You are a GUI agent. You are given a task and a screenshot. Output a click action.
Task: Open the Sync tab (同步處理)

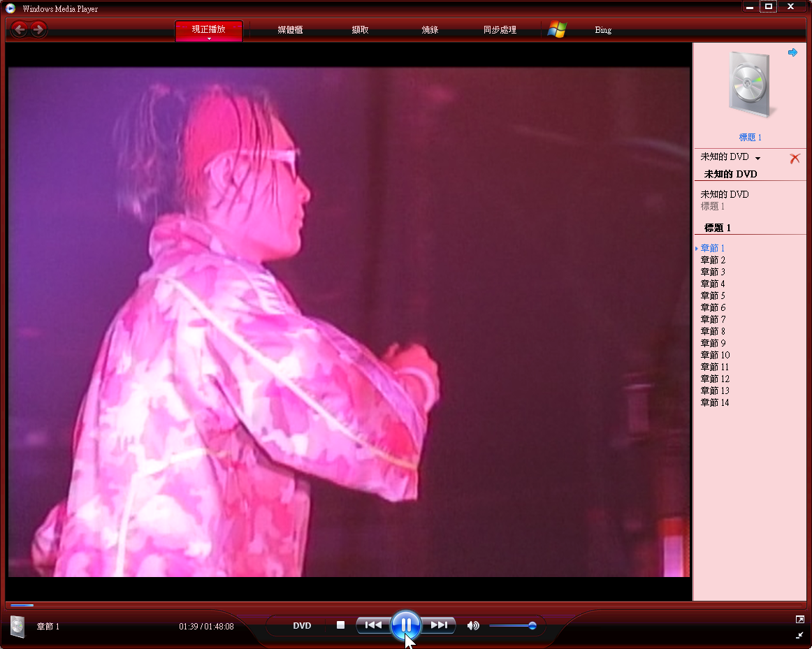pyautogui.click(x=500, y=30)
